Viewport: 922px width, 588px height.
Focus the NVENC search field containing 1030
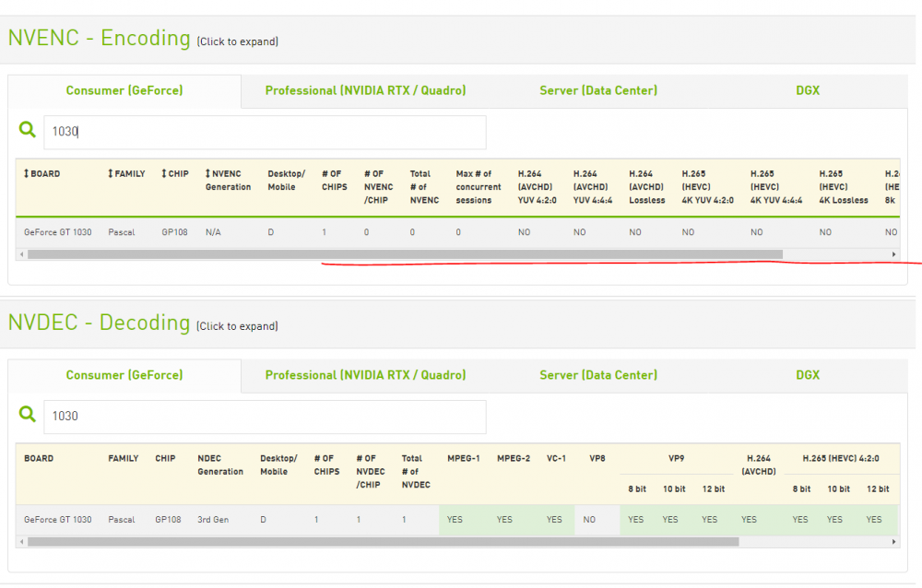[x=266, y=133]
